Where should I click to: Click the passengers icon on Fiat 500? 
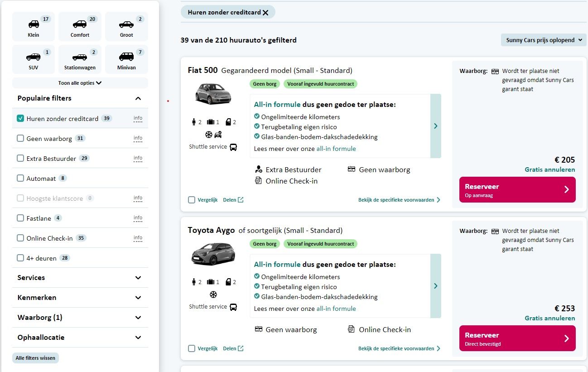tap(194, 122)
